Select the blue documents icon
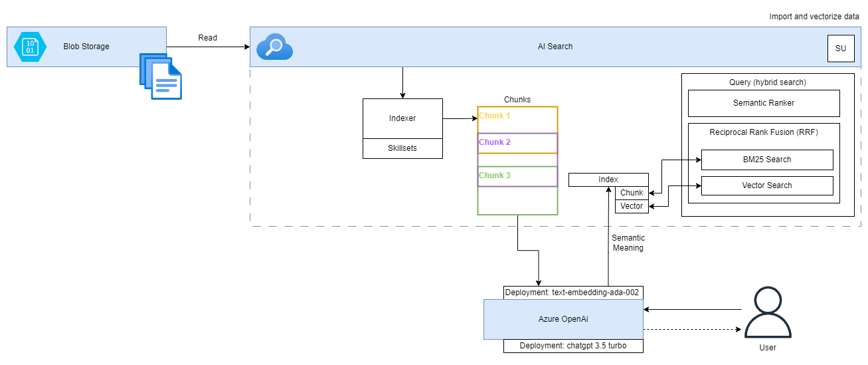868x365 pixels. [161, 76]
